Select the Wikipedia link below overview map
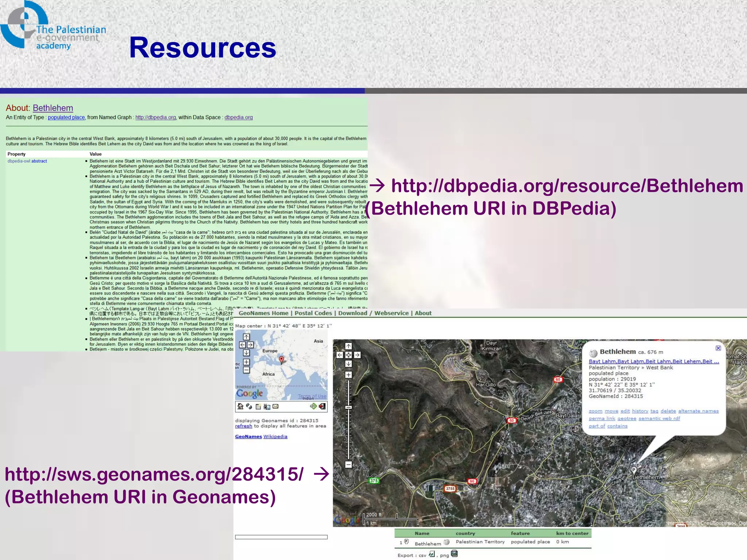The height and width of the screenshot is (560, 747). [275, 436]
